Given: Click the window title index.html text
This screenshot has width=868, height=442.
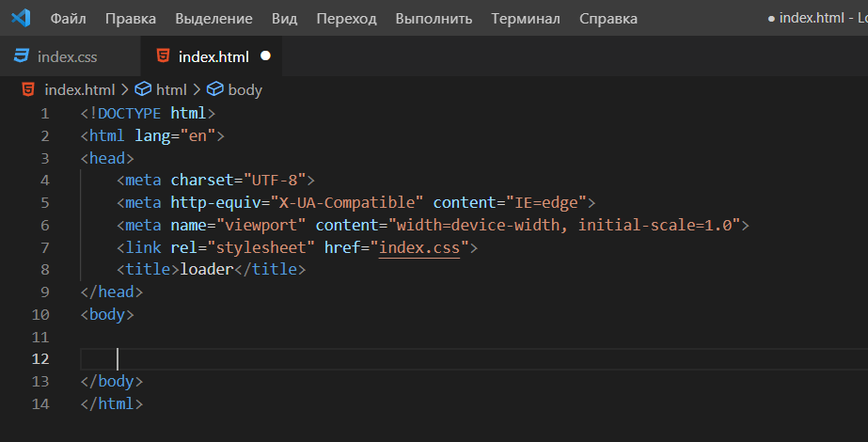Looking at the screenshot, I should [x=813, y=18].
